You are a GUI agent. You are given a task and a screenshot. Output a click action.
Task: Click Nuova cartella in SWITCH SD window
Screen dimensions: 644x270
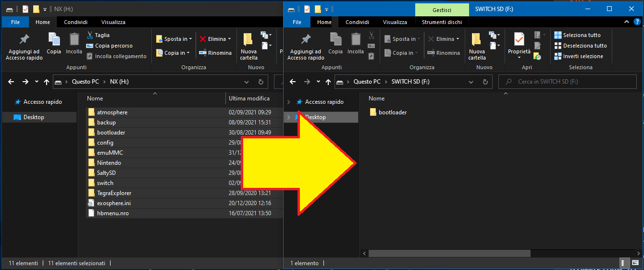pos(477,47)
